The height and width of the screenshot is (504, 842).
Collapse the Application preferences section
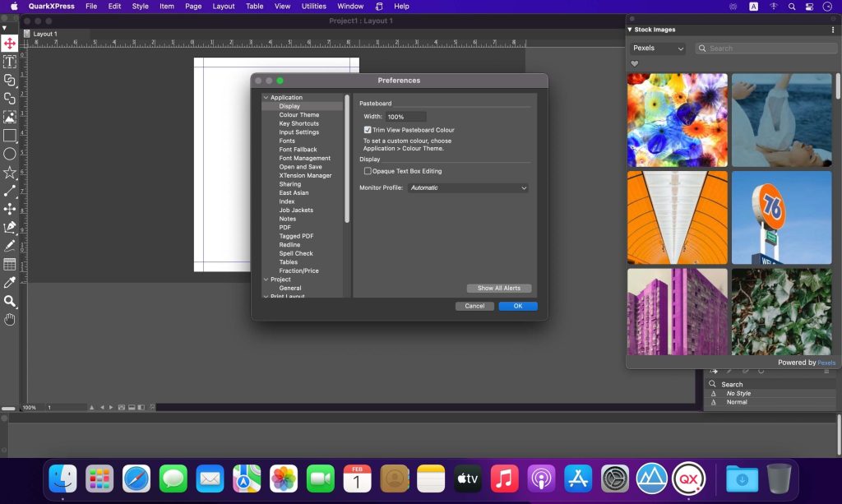[x=266, y=96]
